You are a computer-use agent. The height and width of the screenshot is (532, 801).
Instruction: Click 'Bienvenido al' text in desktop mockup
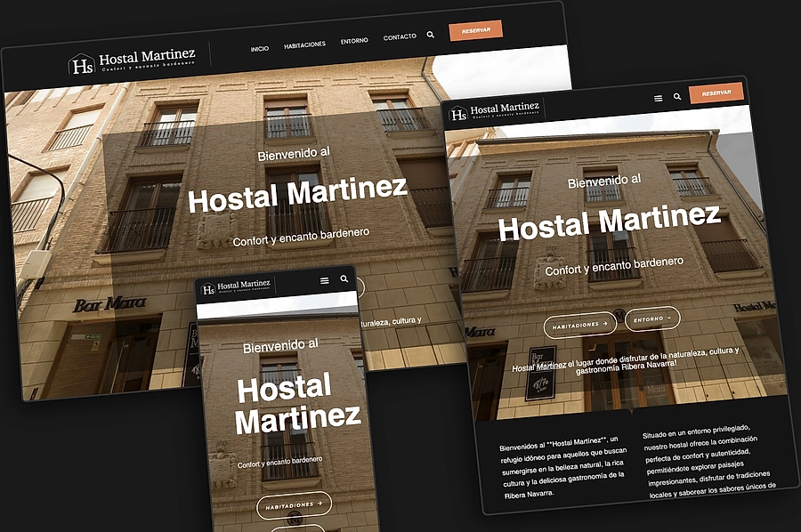294,154
